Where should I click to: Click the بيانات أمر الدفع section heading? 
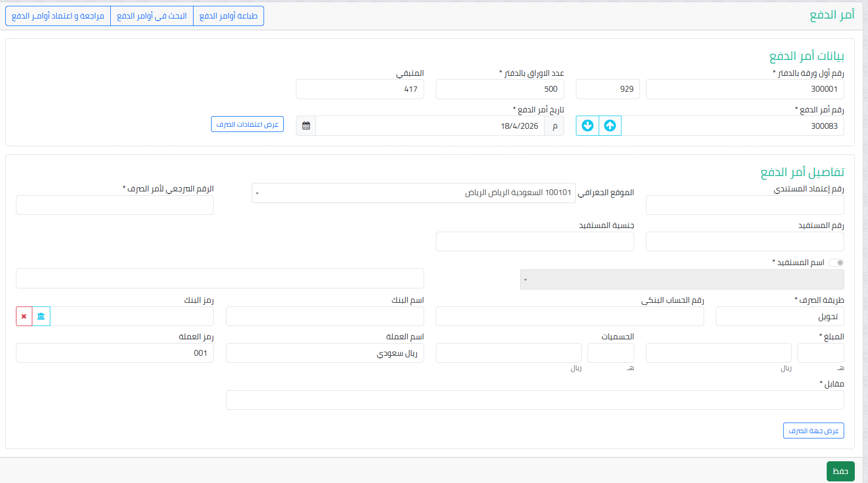click(806, 56)
